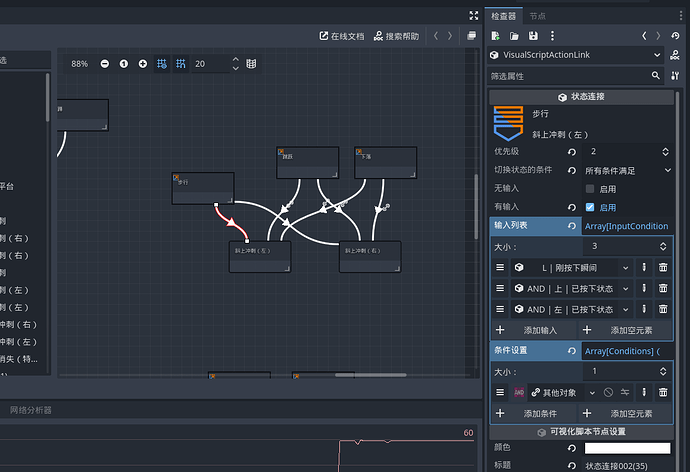Viewport: 690px width, 472px height.
Task: Disable the 有输入 checkbox
Action: coord(590,207)
